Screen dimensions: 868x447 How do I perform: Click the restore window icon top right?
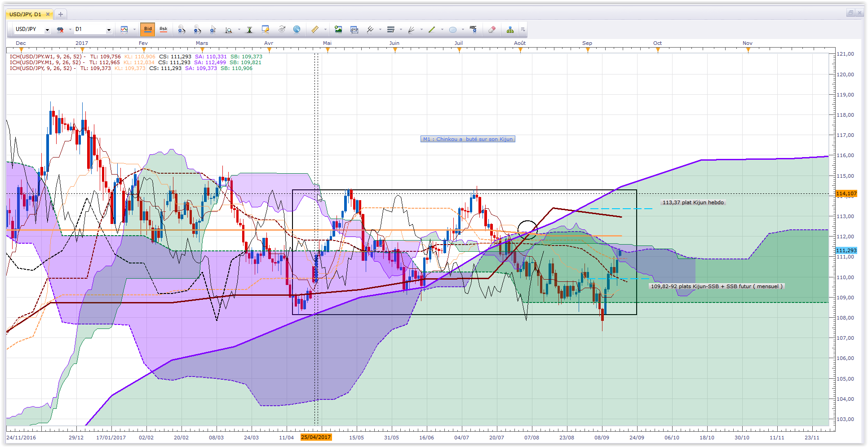tap(850, 13)
